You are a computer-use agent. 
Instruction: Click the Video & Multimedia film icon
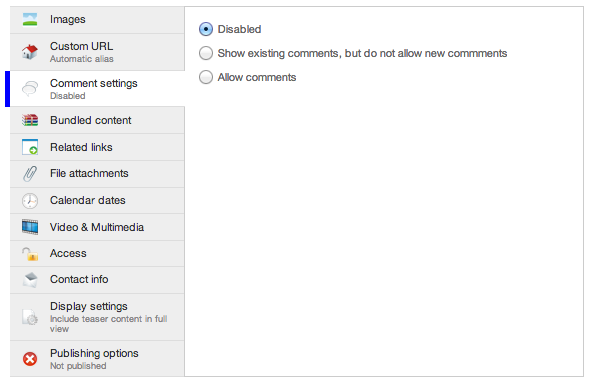(x=30, y=227)
